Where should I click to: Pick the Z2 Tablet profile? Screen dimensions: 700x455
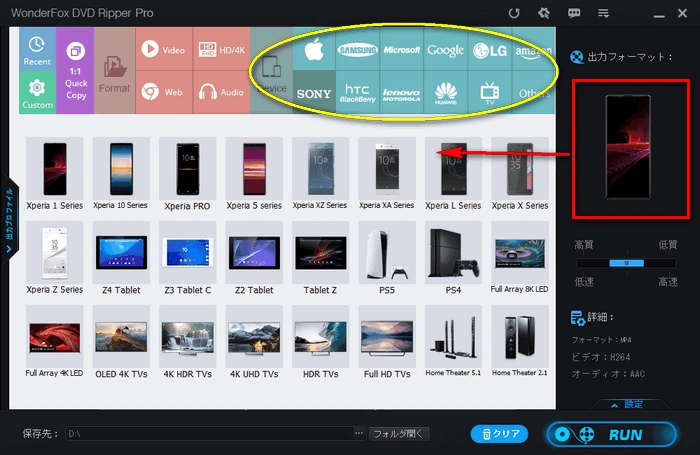[x=254, y=258]
